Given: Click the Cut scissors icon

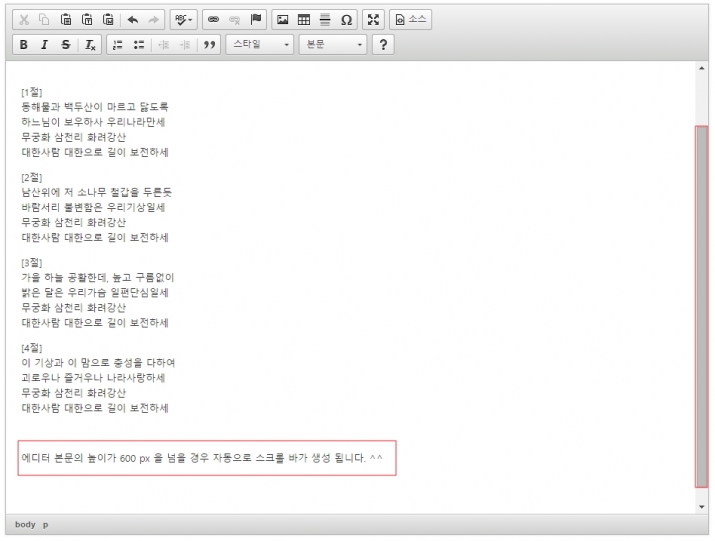Looking at the screenshot, I should click(24, 20).
